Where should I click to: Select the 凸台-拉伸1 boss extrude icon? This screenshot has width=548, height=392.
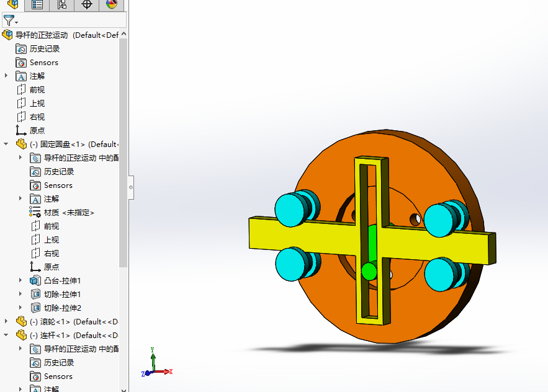[x=35, y=280]
